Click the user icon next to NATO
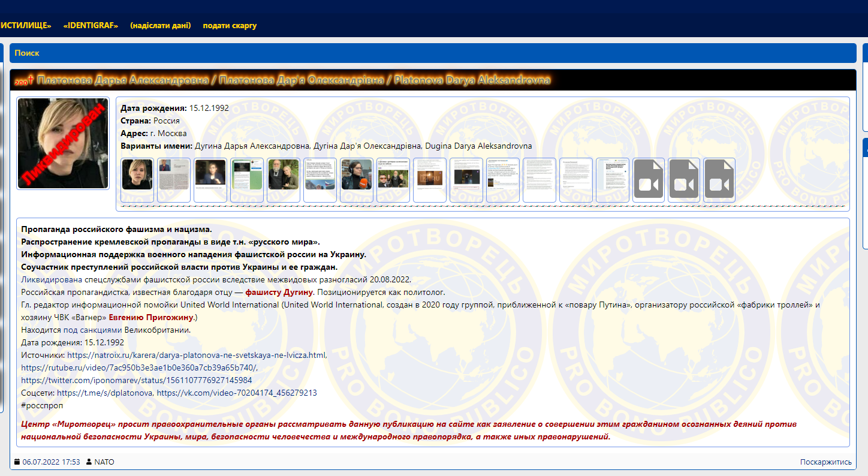This screenshot has height=476, width=868. [x=89, y=462]
